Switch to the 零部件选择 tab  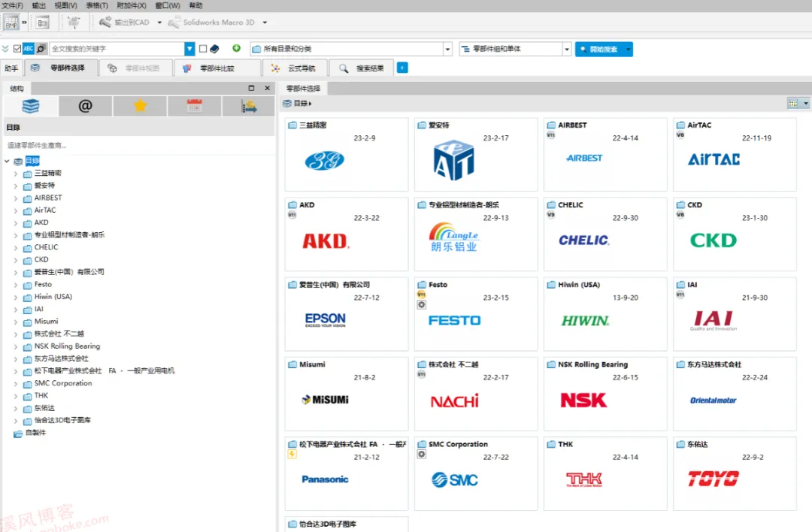(x=61, y=68)
